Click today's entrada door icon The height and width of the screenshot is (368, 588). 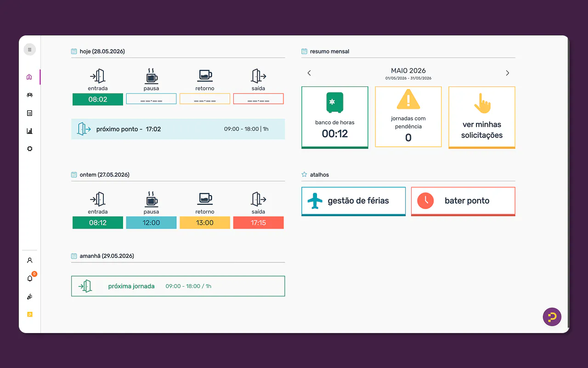coord(98,76)
